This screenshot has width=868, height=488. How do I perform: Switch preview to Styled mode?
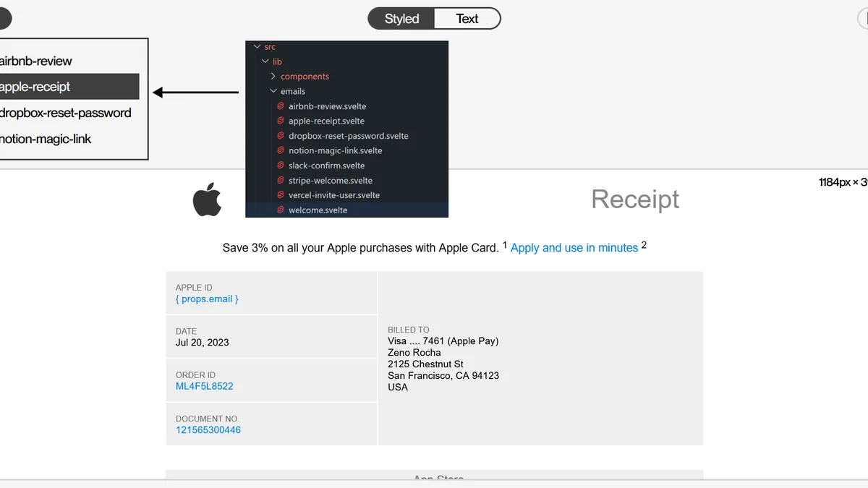point(401,19)
